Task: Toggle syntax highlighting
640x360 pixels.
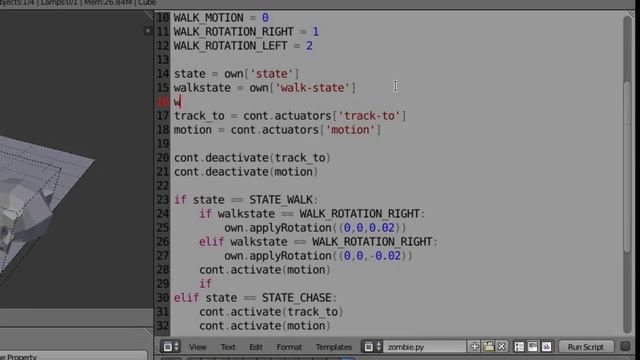Action: (546, 347)
